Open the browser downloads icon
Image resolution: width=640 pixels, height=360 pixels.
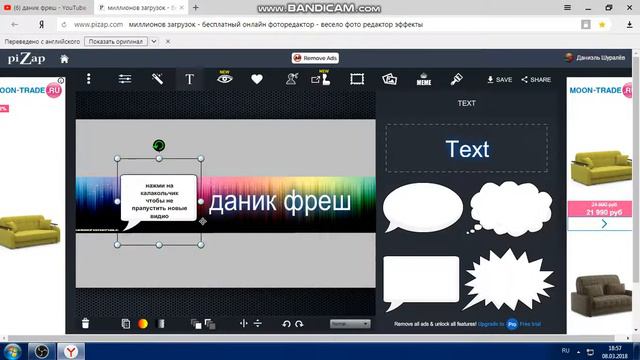[x=629, y=24]
